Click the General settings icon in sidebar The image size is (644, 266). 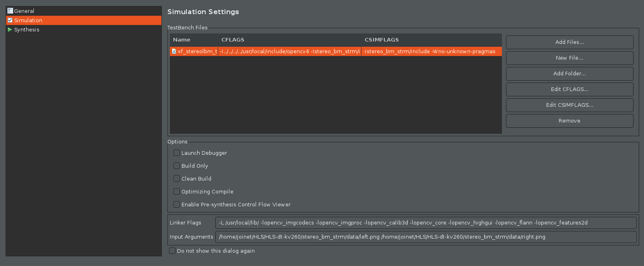pos(10,11)
